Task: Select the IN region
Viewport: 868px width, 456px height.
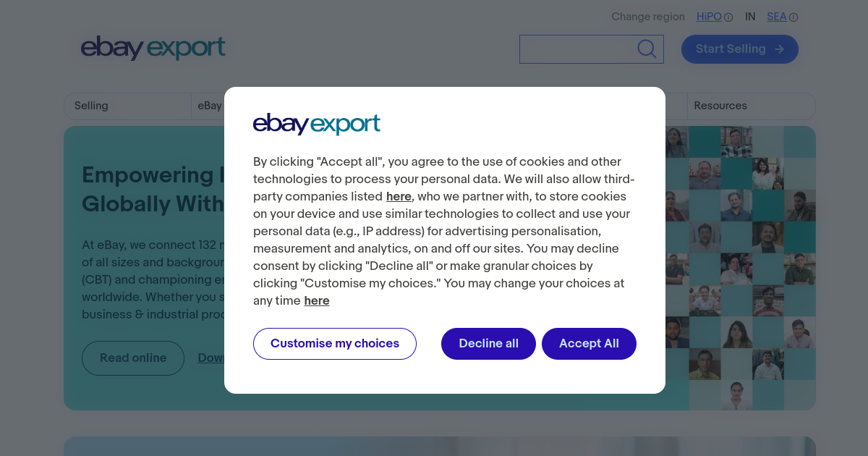Action: point(750,17)
